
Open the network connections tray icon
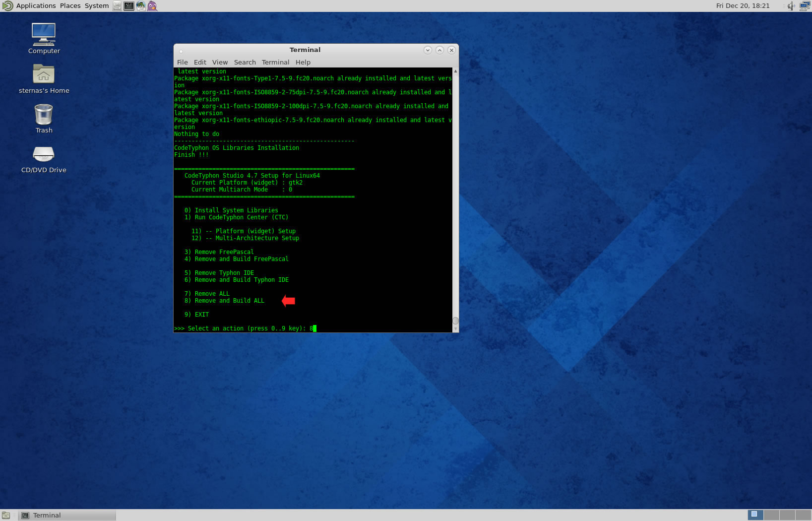coord(805,6)
